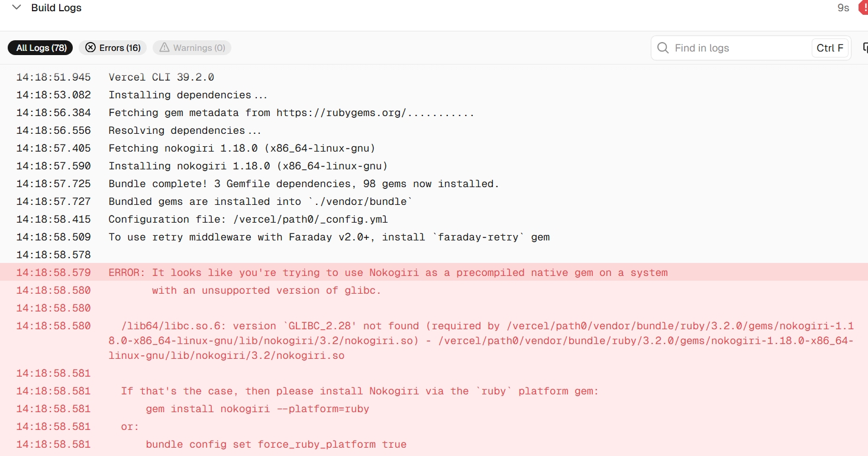The height and width of the screenshot is (456, 868).
Task: Click the Build Logs heading
Action: (56, 8)
